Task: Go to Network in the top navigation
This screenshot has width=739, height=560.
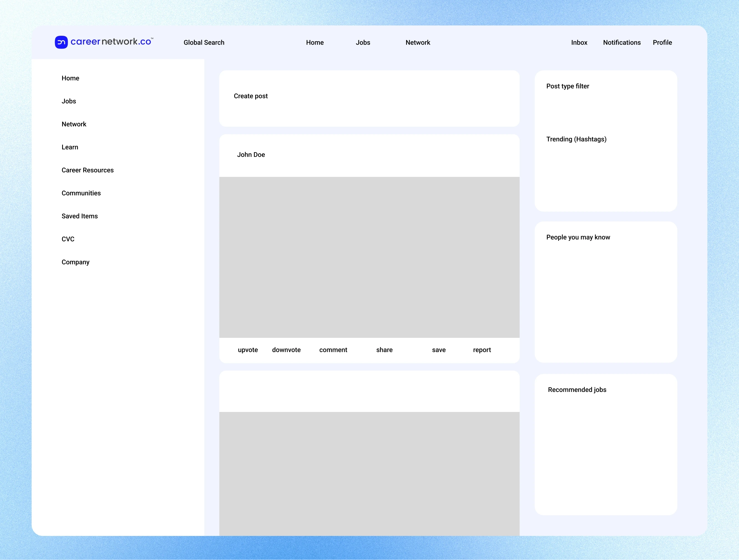Action: click(417, 42)
